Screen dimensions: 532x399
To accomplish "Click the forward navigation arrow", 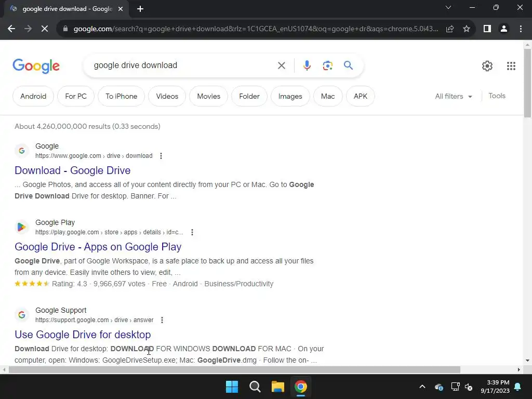I will click(28, 29).
